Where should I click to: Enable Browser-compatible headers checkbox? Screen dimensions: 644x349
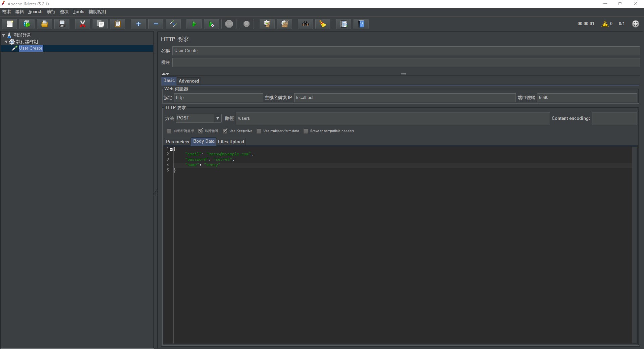click(306, 131)
